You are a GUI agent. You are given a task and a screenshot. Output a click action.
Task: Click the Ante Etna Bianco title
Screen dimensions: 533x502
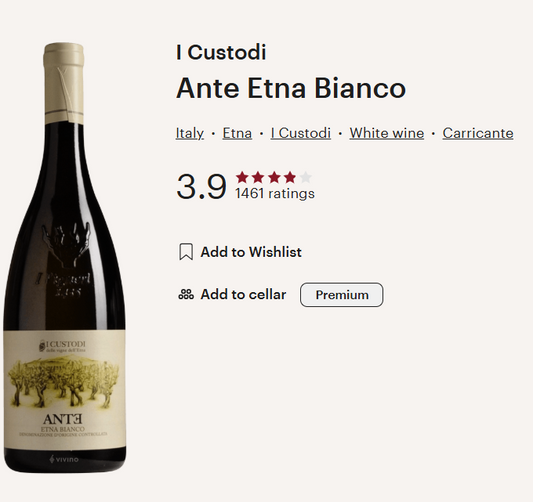point(291,88)
